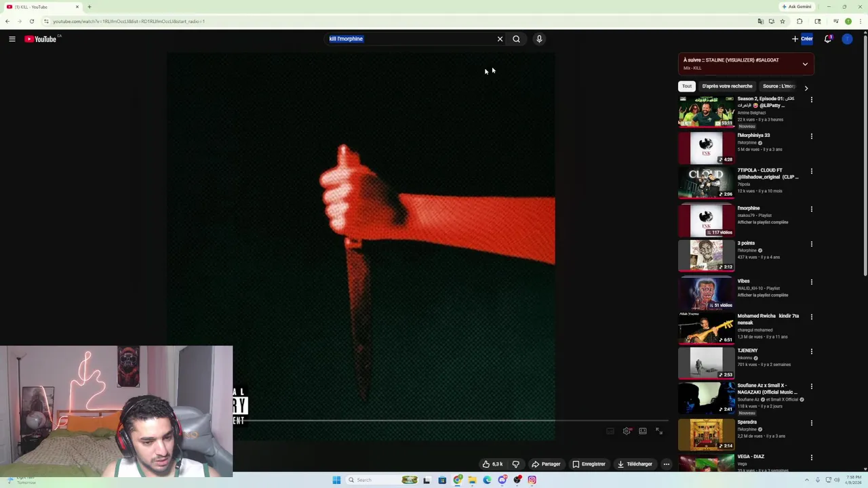
Task: Toggle subtitles button in the player
Action: click(x=610, y=431)
